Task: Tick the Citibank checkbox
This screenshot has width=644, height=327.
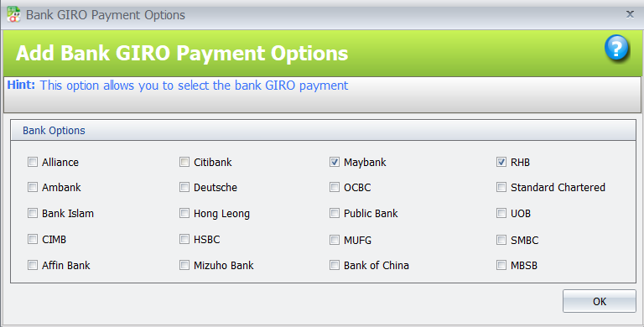Action: [184, 162]
